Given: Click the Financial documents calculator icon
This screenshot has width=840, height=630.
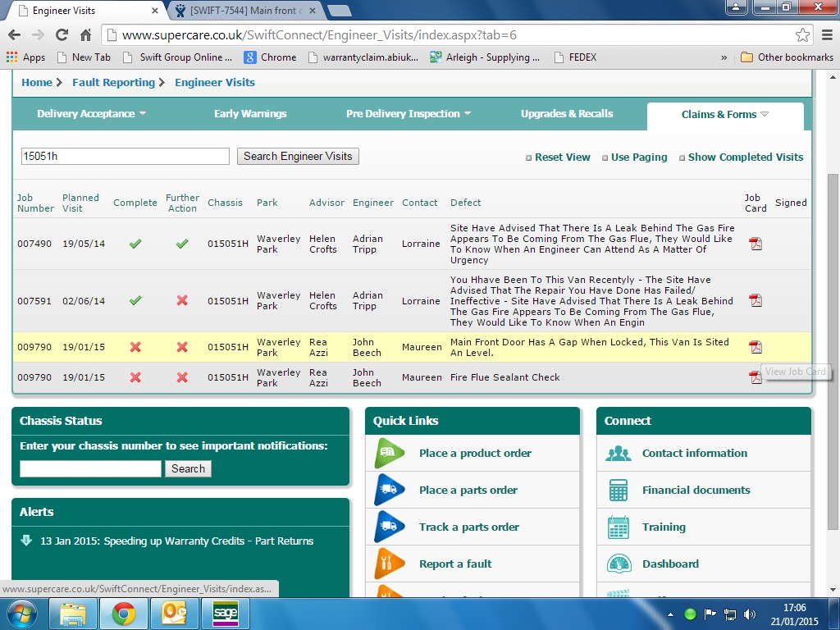Looking at the screenshot, I should coord(619,491).
